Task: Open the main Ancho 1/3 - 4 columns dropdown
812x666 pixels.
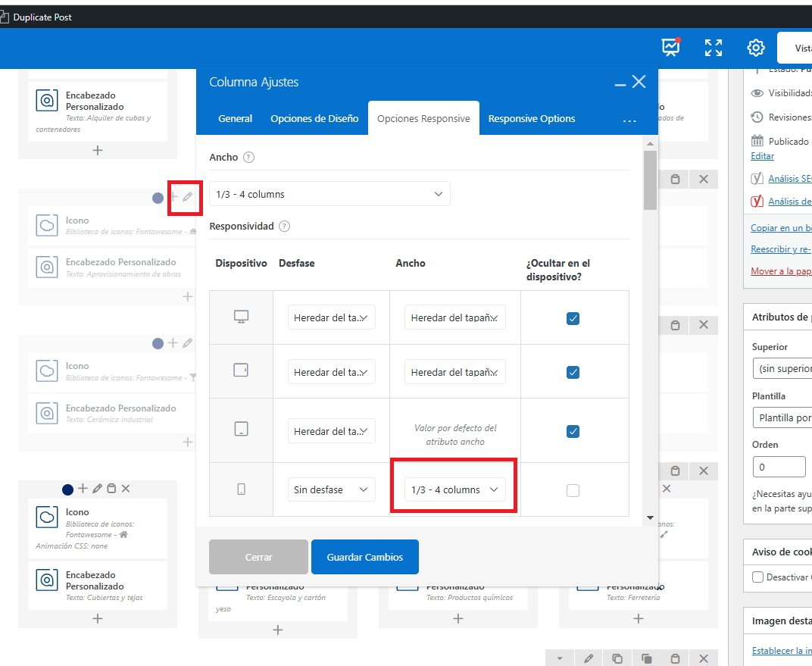Action: pos(329,194)
